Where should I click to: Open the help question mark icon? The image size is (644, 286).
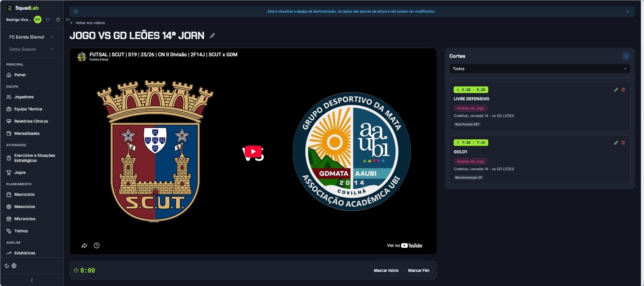click(x=58, y=19)
